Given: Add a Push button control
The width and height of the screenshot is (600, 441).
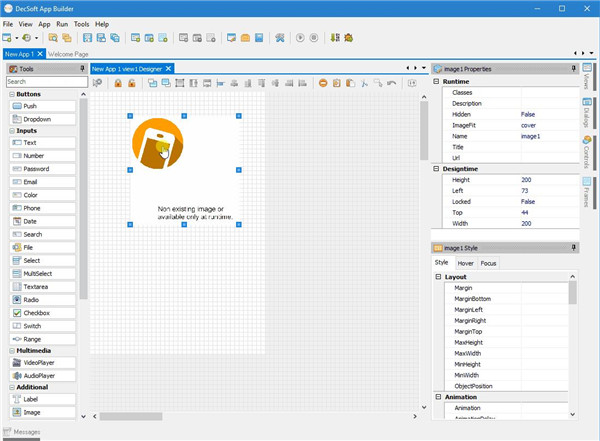Looking at the screenshot, I should click(40, 105).
